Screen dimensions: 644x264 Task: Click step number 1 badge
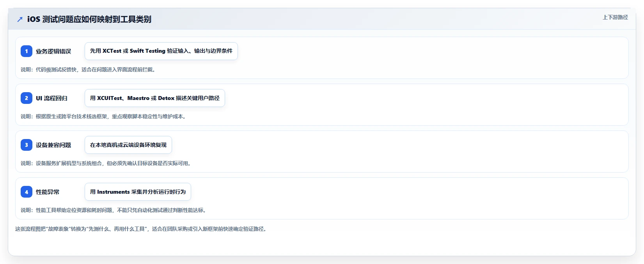tap(27, 51)
